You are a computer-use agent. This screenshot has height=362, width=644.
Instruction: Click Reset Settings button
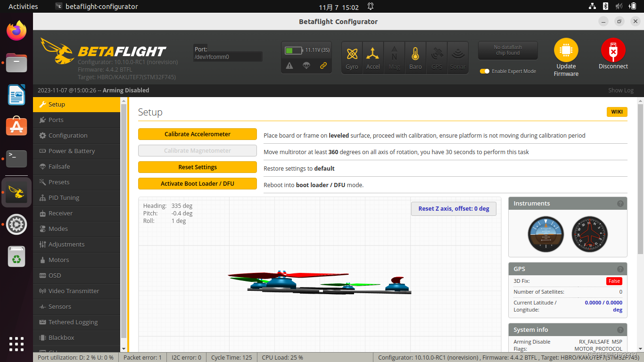coord(198,167)
